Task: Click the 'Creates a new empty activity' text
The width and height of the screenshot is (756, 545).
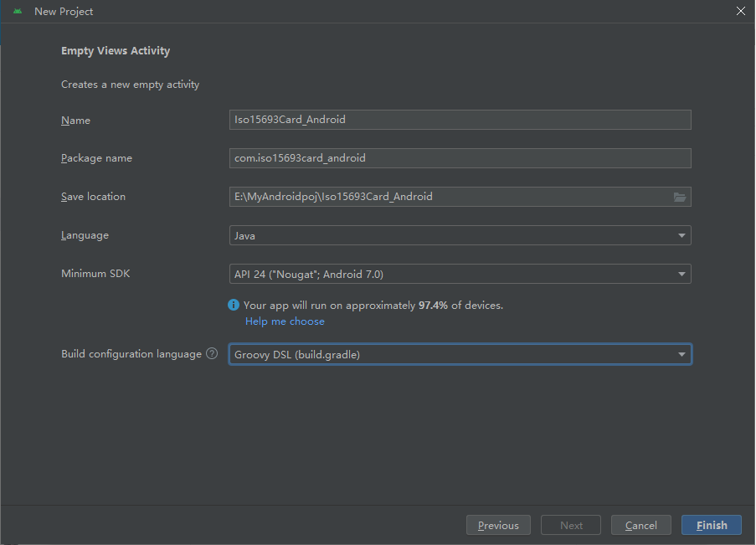Action: coord(130,85)
